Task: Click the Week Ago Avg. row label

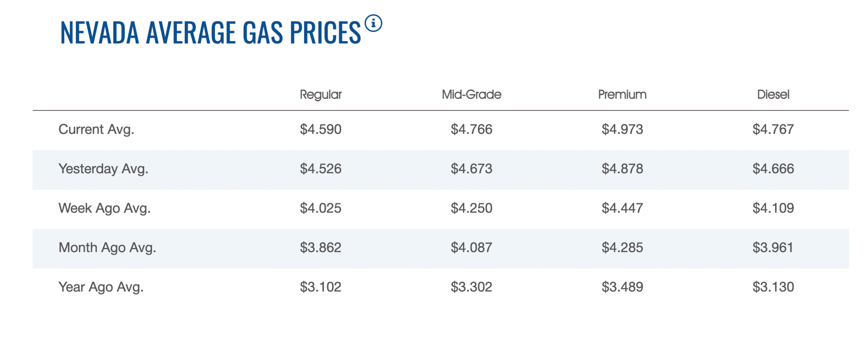Action: [x=104, y=208]
